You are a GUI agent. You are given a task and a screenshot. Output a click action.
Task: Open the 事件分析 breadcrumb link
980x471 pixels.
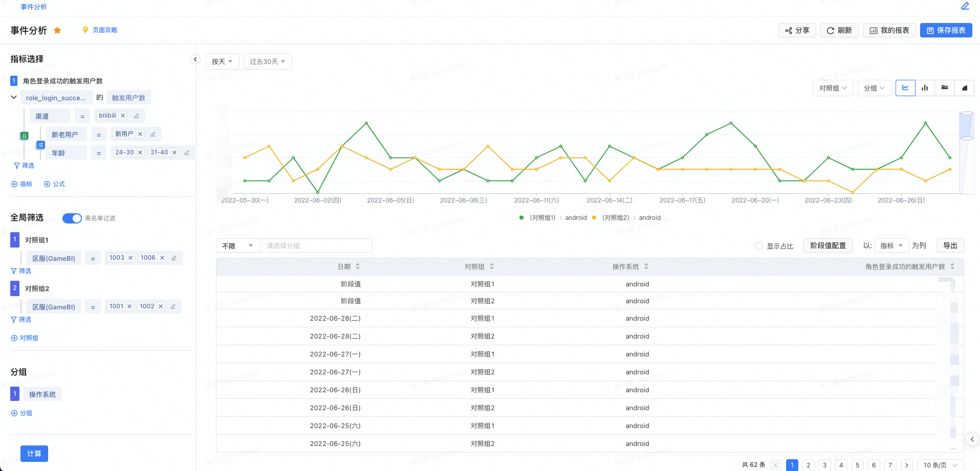coord(34,7)
